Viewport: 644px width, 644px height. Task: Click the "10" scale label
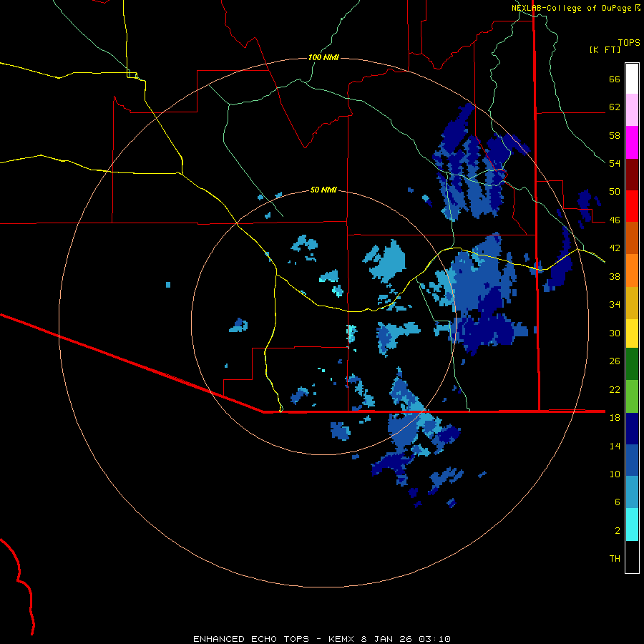tap(615, 474)
